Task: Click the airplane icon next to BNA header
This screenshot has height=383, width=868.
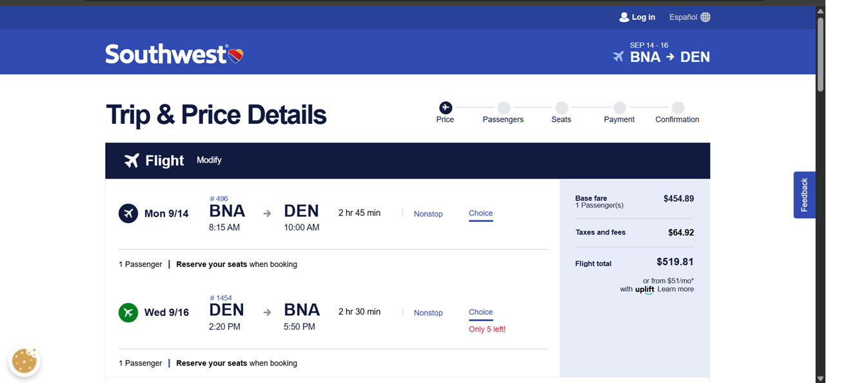Action: [618, 57]
